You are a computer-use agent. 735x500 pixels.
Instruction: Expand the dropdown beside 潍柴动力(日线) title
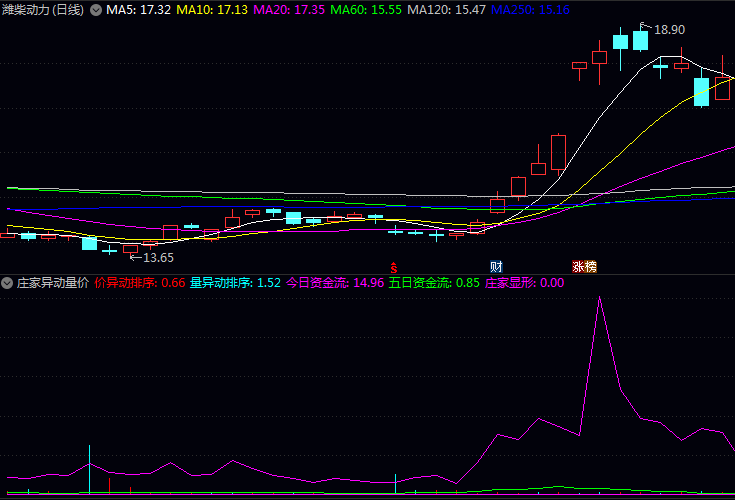click(96, 10)
